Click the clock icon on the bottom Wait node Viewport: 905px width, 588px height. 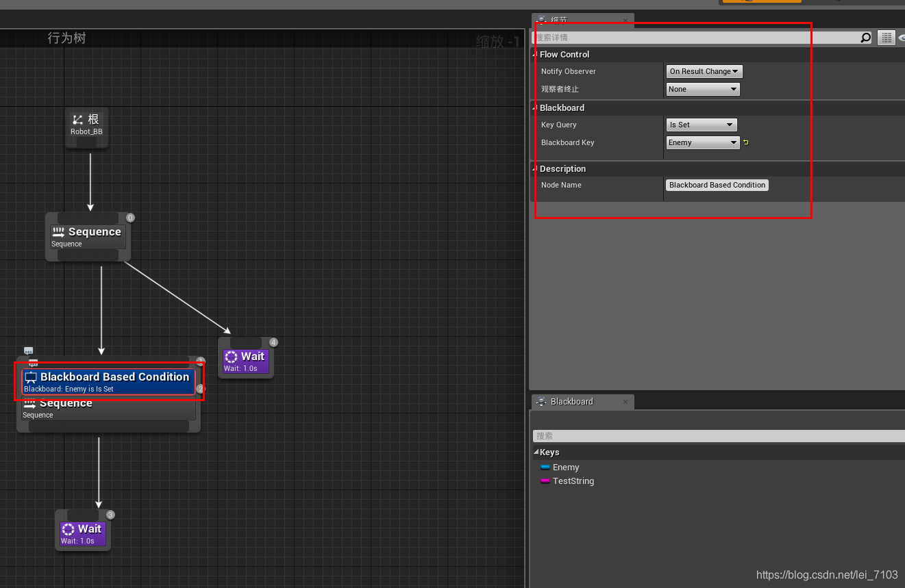click(x=69, y=528)
